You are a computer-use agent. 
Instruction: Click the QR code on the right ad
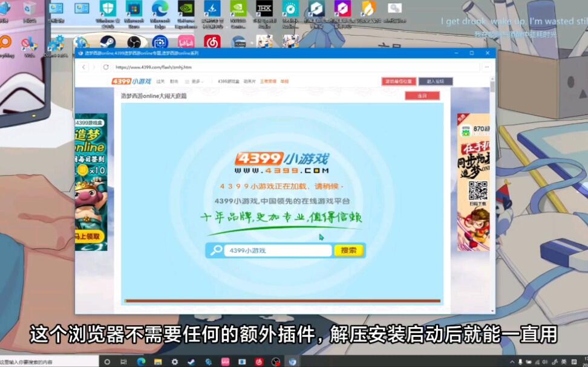pyautogui.click(x=478, y=191)
